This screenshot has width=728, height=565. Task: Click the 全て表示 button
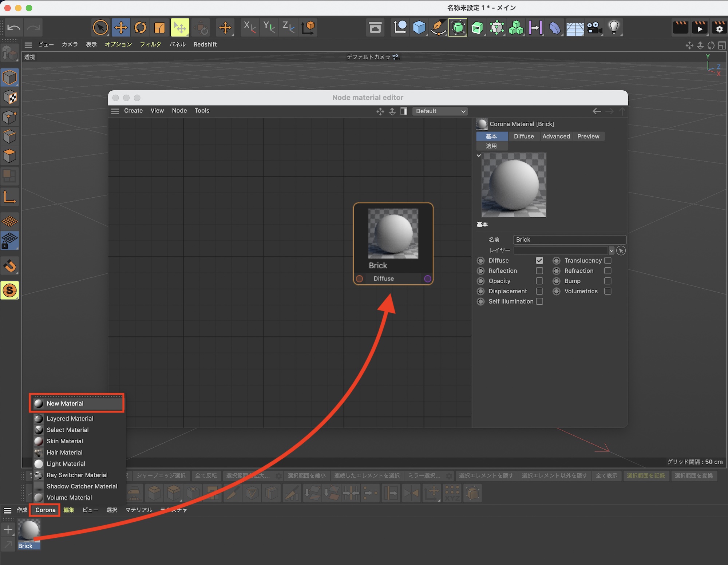[x=606, y=475]
